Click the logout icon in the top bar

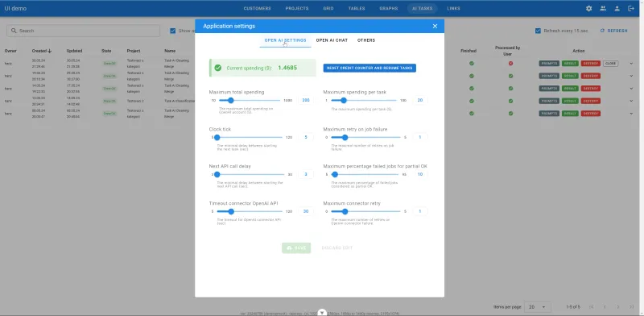click(x=631, y=8)
